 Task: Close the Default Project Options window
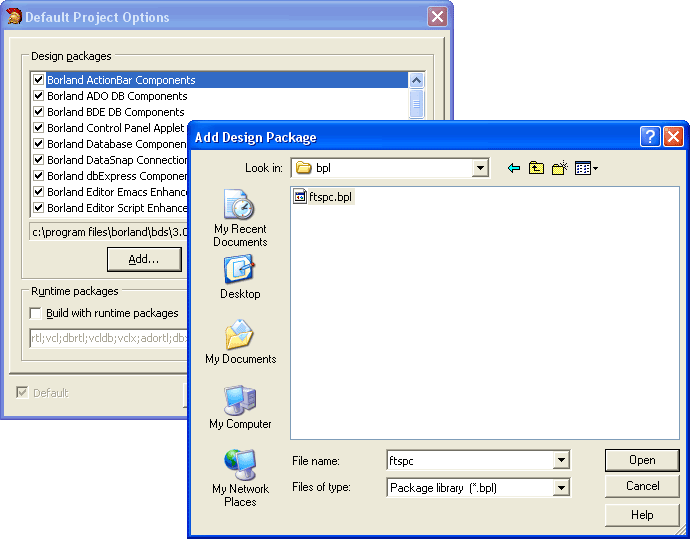[437, 17]
